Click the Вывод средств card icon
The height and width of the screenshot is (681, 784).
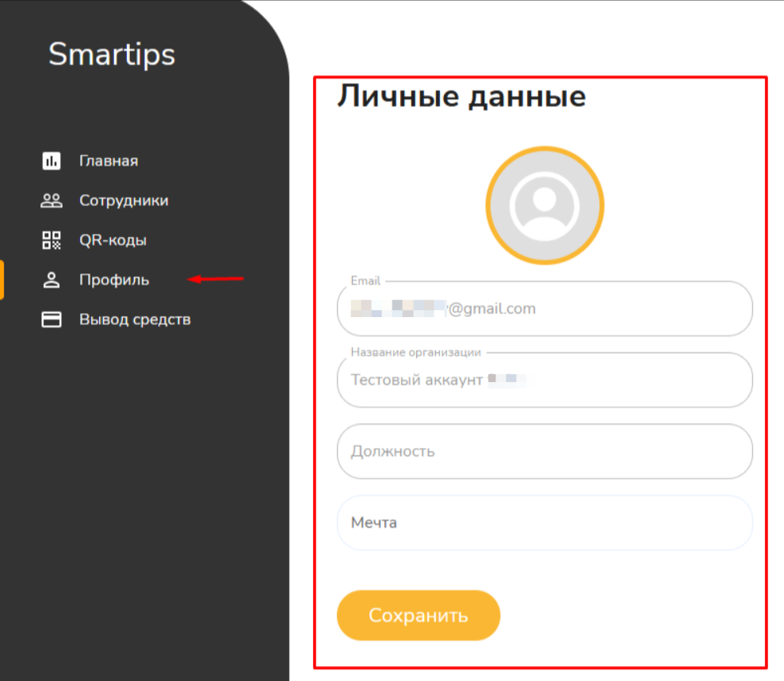coord(52,319)
